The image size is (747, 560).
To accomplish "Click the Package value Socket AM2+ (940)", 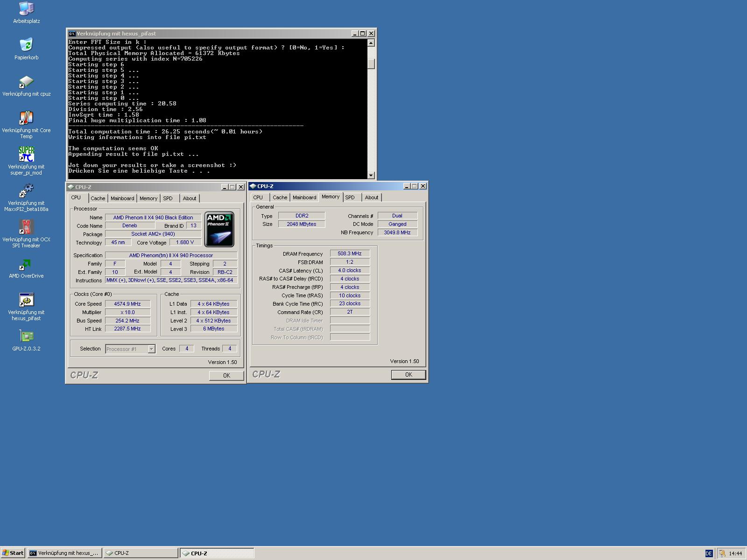I will click(x=153, y=234).
